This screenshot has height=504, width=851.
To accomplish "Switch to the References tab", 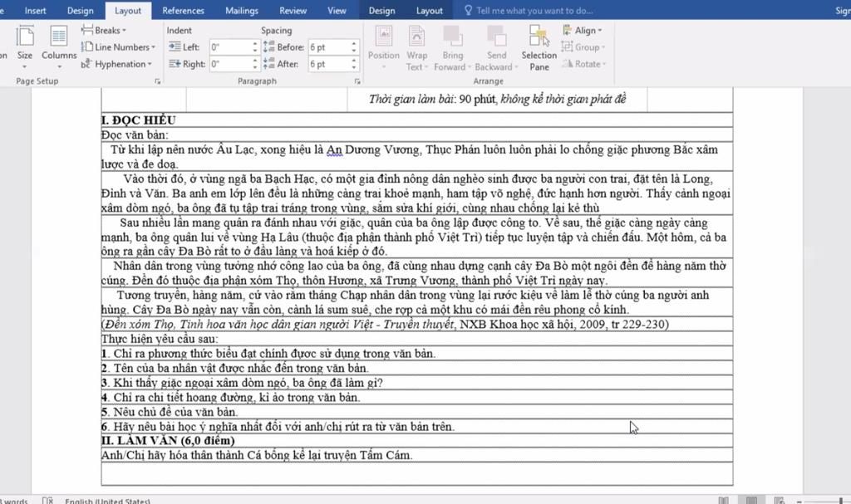I will 184,10.
